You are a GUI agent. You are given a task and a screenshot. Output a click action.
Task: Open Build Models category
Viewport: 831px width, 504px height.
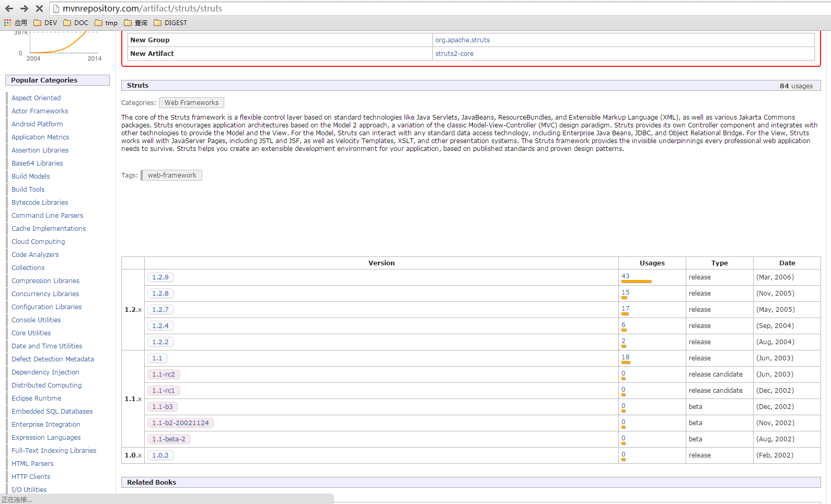click(x=31, y=177)
